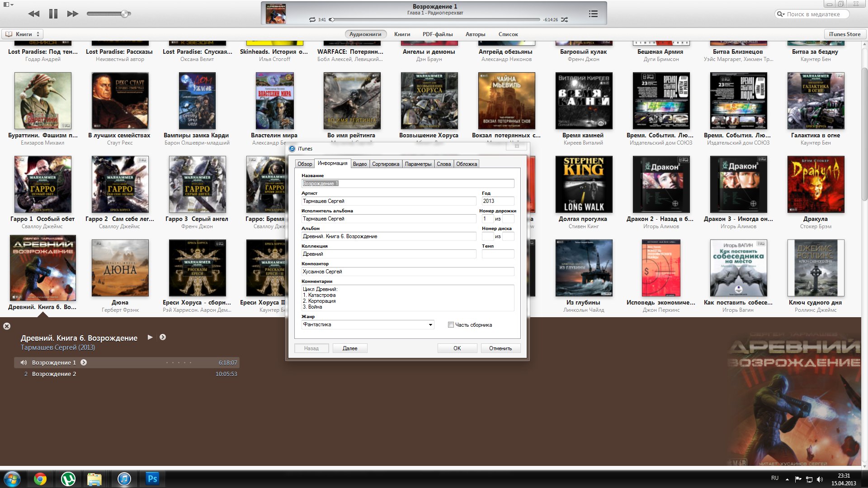Toggle the repeat icon in player
Image resolution: width=868 pixels, height=488 pixels.
(x=312, y=20)
